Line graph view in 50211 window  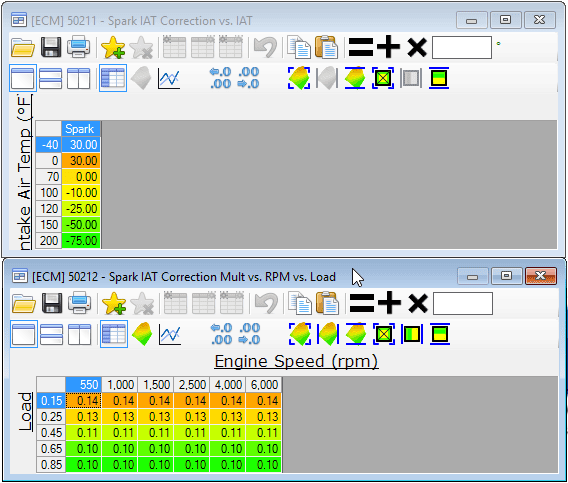coord(169,78)
